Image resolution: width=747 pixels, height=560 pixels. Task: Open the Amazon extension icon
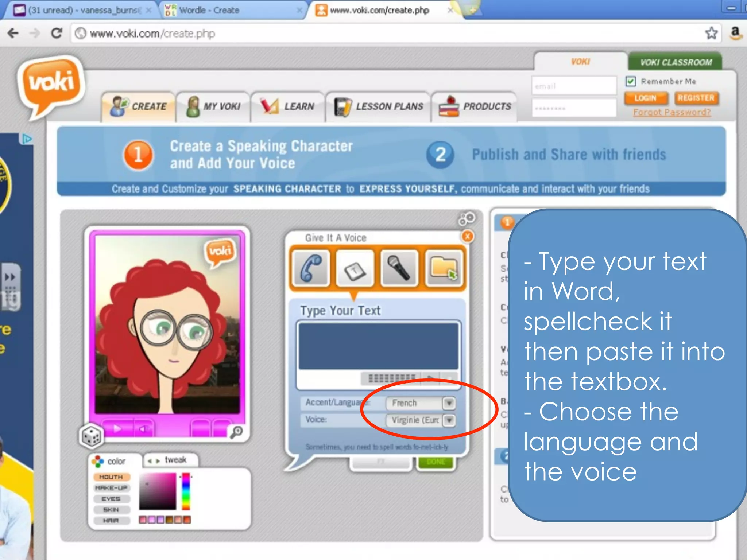(735, 33)
